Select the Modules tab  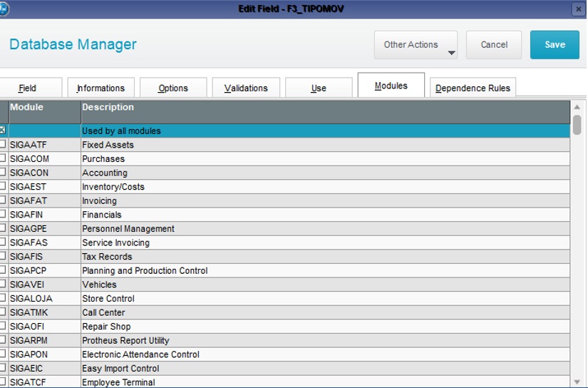[x=391, y=86]
